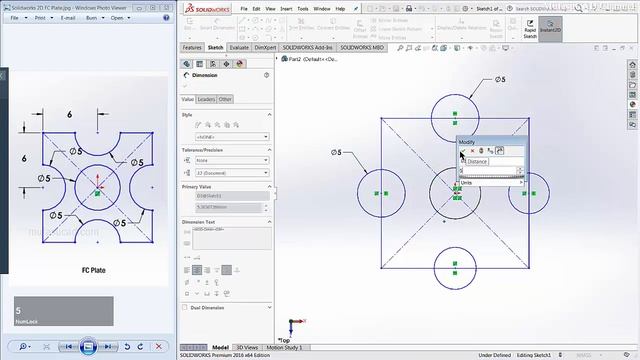Collapse Dimension Text section
The width and height of the screenshot is (640, 360).
coord(269,222)
